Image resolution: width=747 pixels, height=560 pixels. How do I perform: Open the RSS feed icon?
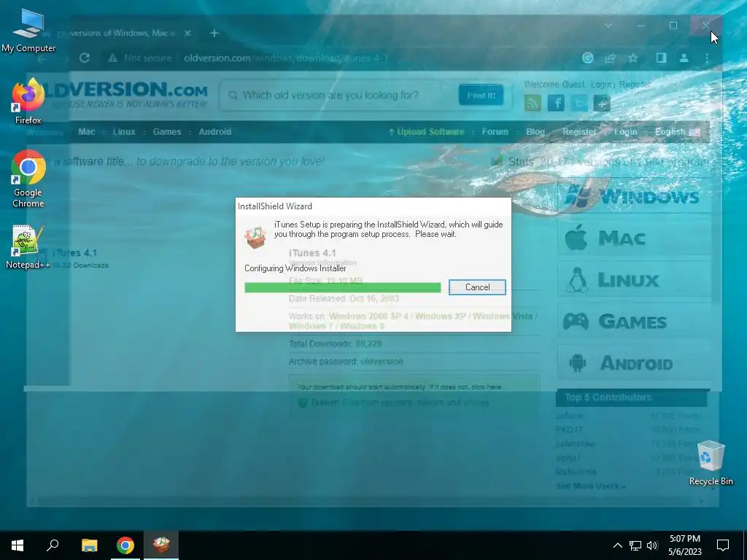click(533, 103)
